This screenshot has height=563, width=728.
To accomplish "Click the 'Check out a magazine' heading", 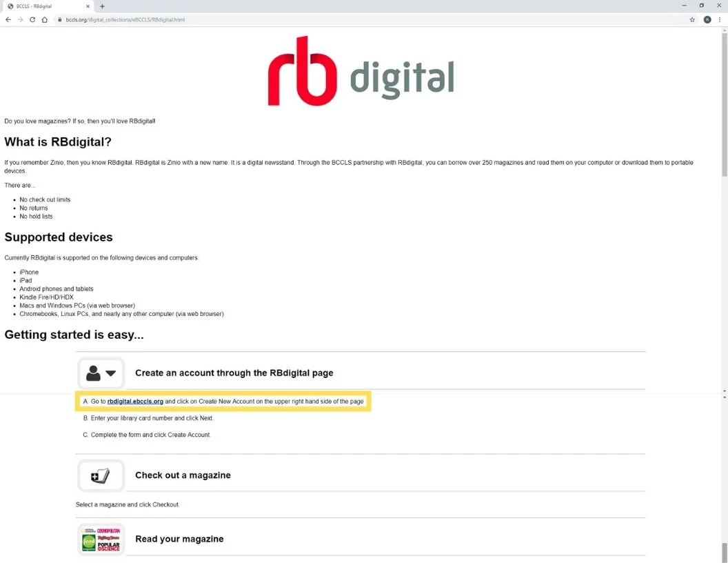I will coord(183,475).
